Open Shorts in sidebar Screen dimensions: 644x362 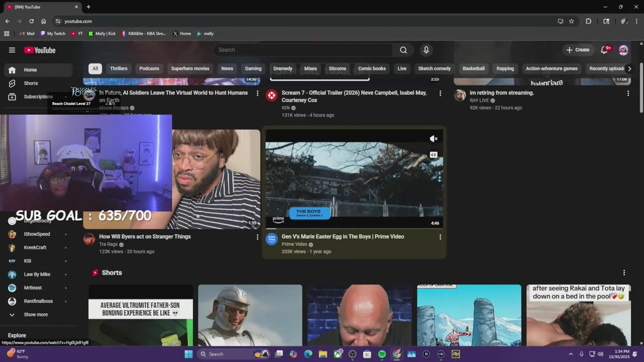pyautogui.click(x=38, y=83)
